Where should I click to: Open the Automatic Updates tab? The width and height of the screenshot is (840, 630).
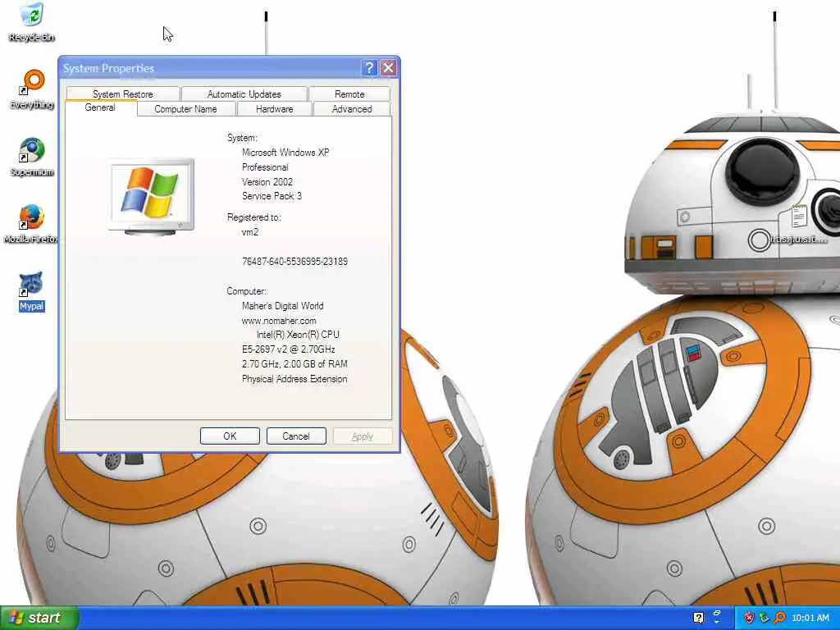244,94
